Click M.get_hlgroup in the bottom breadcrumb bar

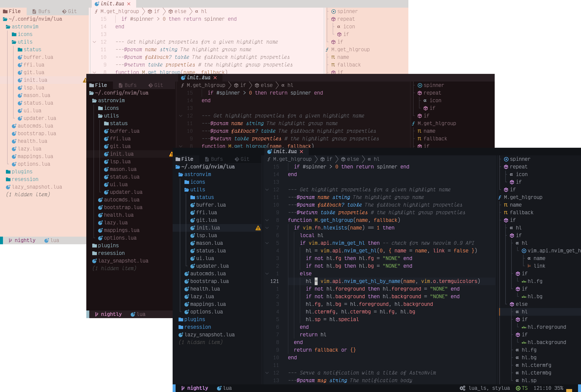coord(292,159)
